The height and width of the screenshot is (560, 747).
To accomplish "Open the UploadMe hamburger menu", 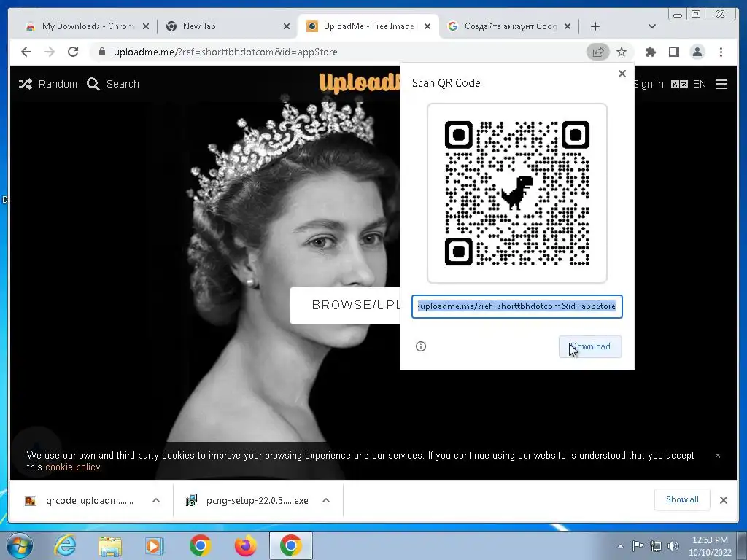I will 721,85.
